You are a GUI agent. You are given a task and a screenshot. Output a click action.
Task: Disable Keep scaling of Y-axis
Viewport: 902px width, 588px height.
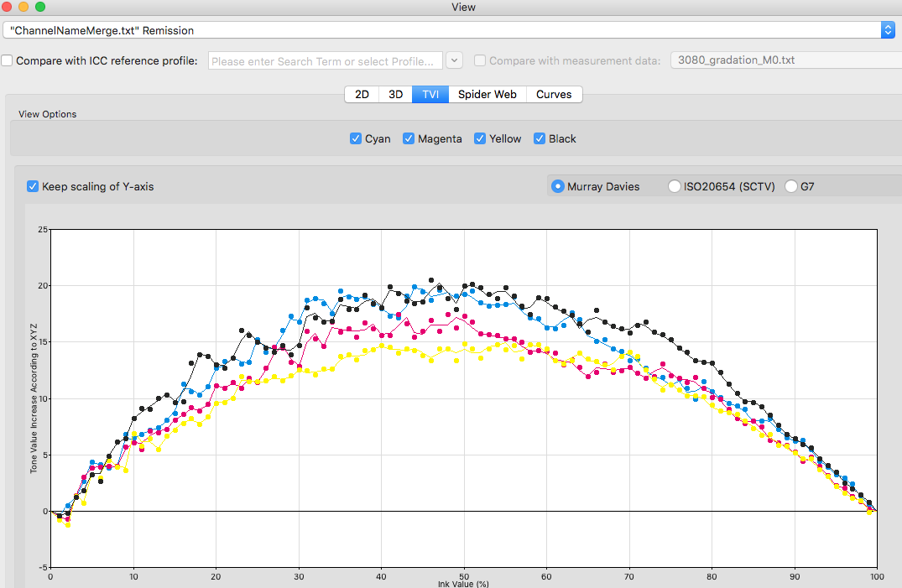click(x=33, y=186)
